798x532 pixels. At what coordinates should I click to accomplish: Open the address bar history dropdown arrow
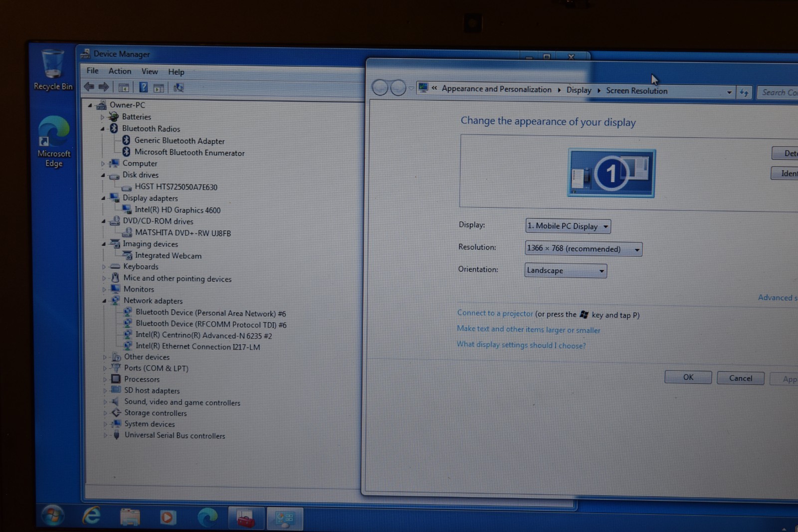point(729,92)
